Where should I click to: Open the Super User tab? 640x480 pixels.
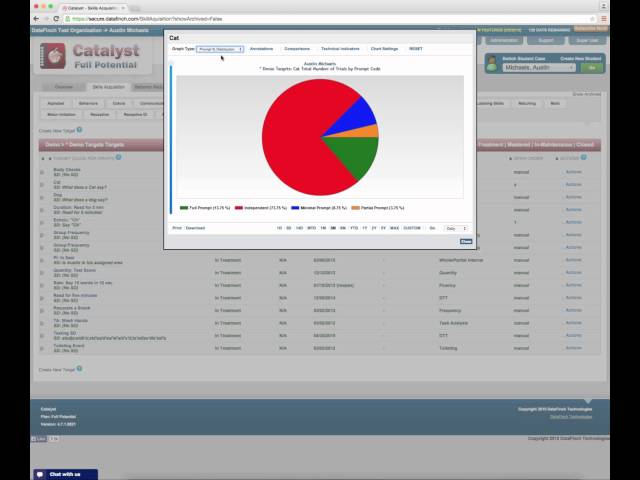point(587,40)
